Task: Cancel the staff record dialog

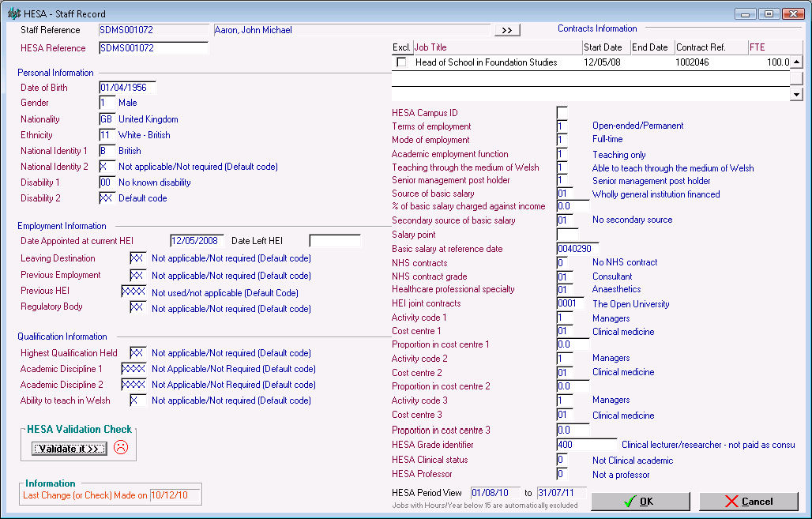Action: tap(749, 502)
